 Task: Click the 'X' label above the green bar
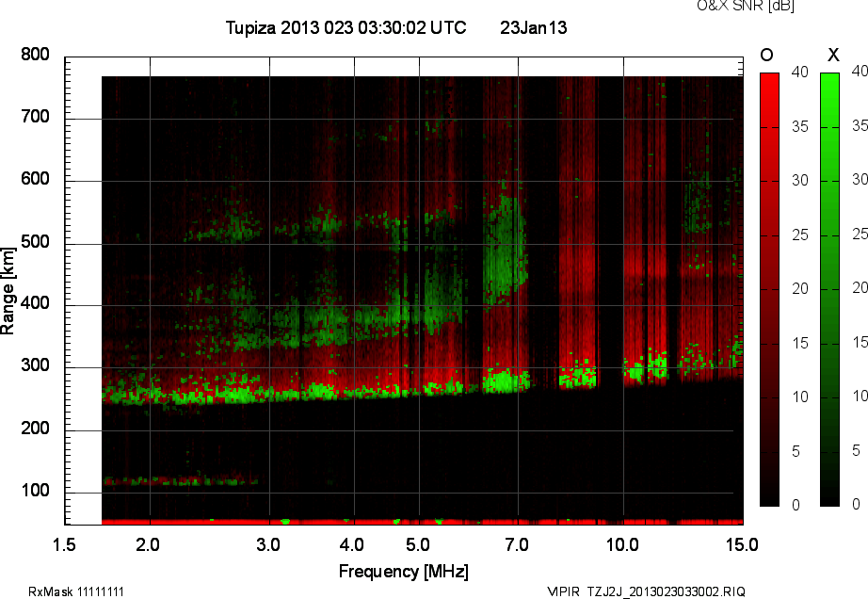tap(833, 55)
